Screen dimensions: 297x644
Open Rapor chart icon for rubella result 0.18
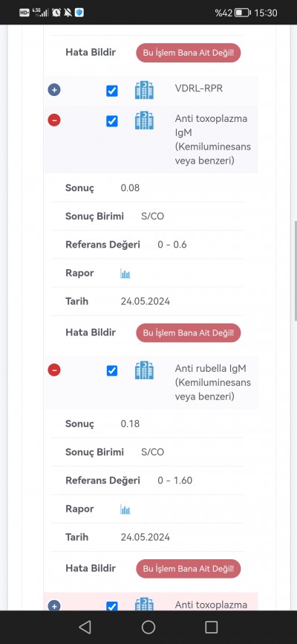tap(125, 509)
